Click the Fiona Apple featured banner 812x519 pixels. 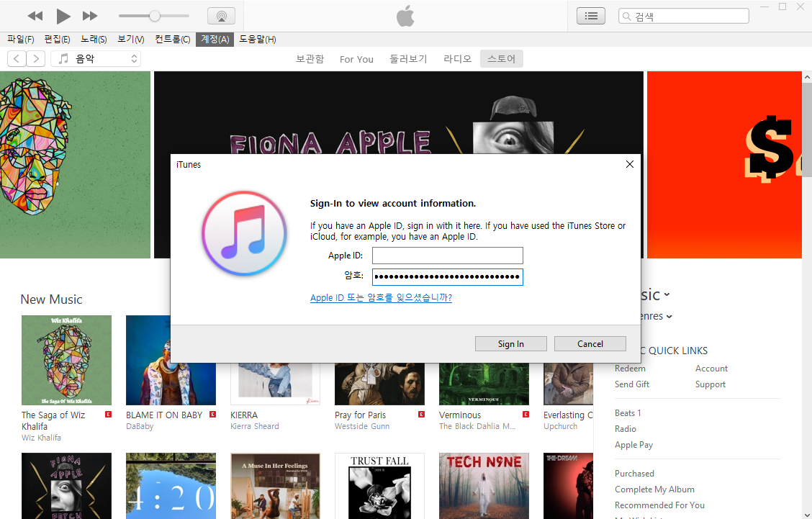(399, 113)
